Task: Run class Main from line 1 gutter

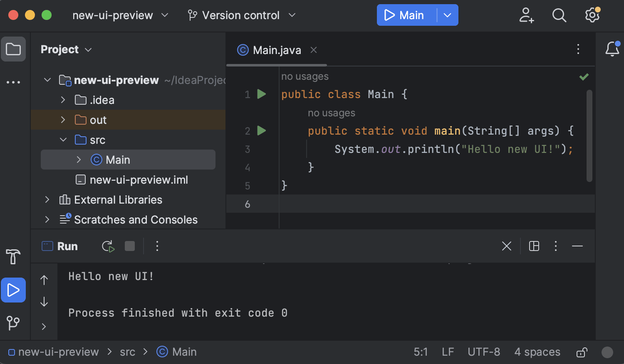Action: (262, 94)
